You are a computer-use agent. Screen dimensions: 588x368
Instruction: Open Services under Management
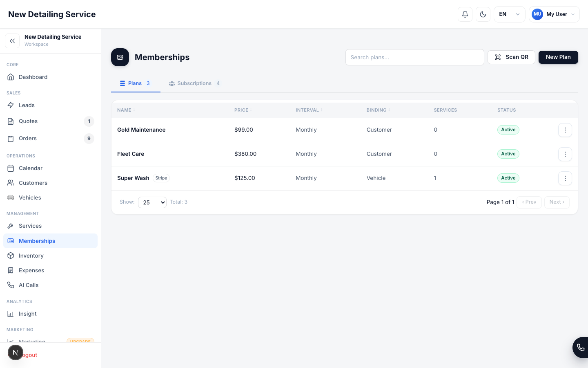click(x=50, y=226)
